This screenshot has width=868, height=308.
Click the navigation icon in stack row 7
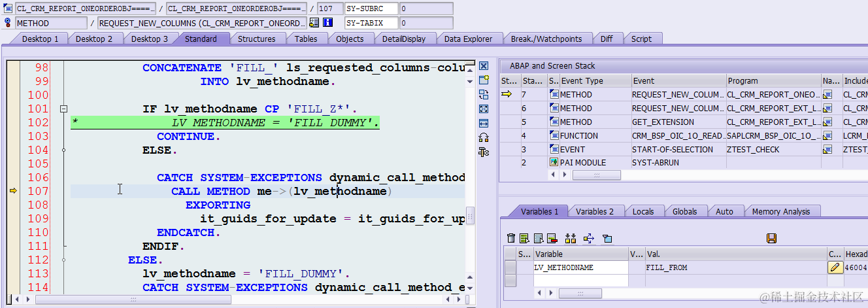coord(827,94)
